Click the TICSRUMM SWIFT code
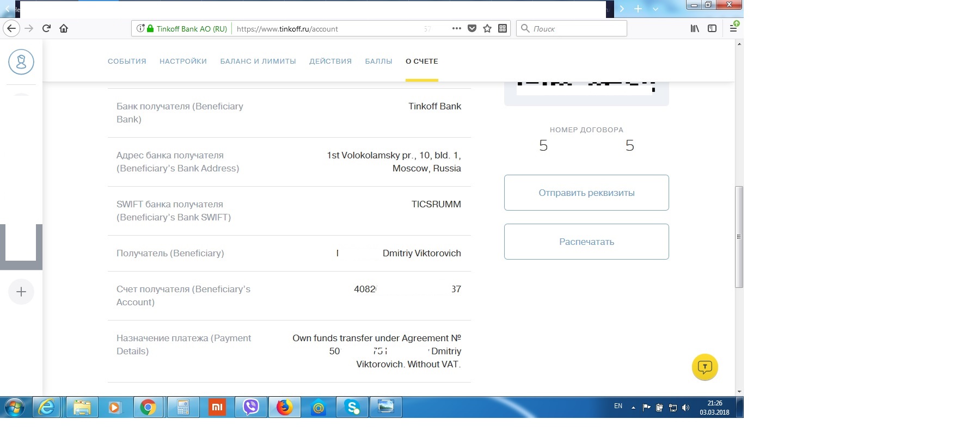Viewport: 980px width, 431px height. pyautogui.click(x=436, y=204)
